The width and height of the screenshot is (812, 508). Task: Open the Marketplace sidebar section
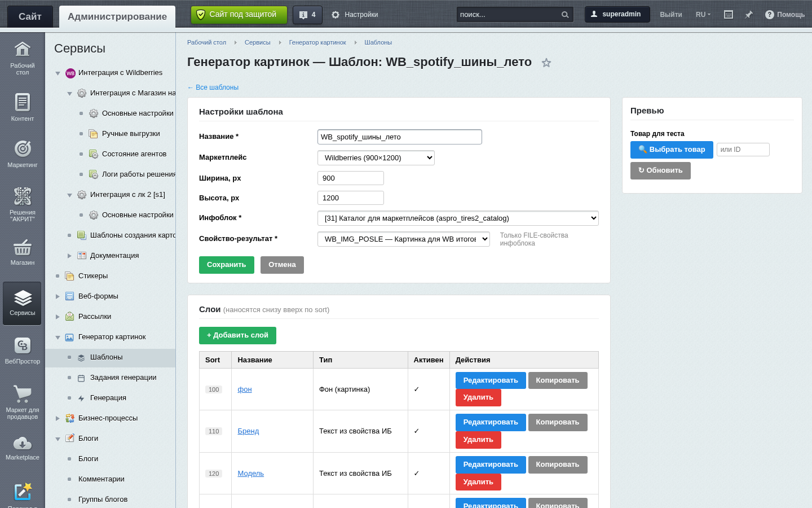(23, 448)
